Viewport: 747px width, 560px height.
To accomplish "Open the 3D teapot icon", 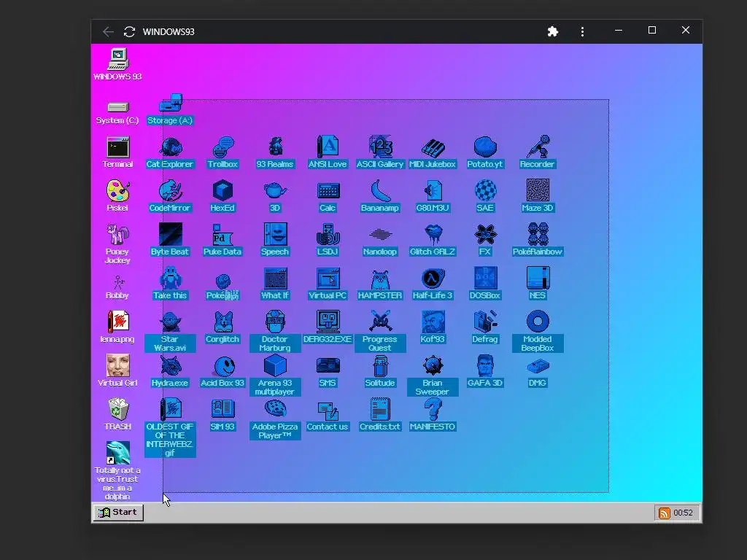I will coord(275,191).
